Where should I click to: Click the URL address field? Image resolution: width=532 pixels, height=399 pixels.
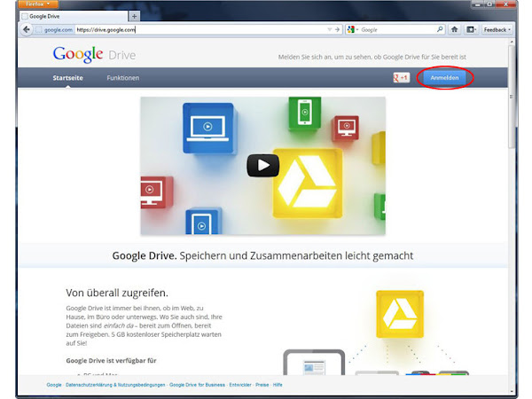point(200,30)
